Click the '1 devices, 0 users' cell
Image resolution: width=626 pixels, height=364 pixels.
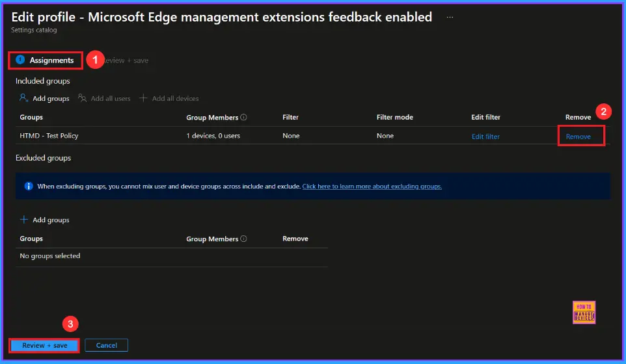click(213, 136)
